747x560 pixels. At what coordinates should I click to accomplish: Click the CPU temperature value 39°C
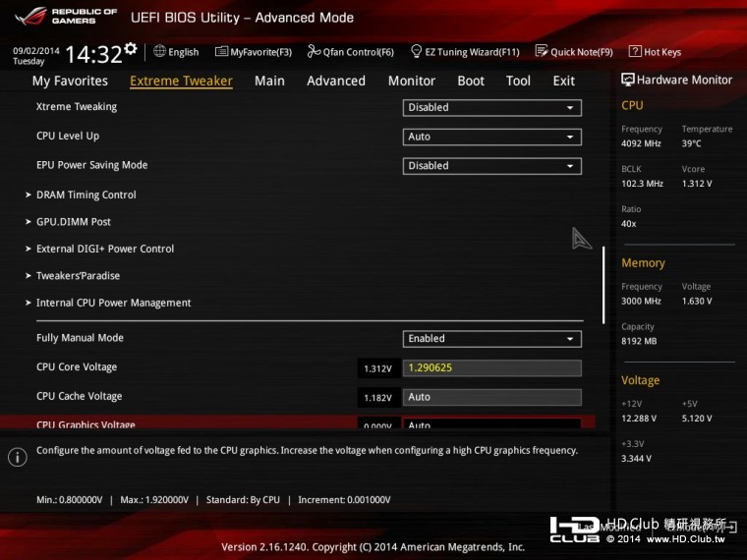coord(691,143)
